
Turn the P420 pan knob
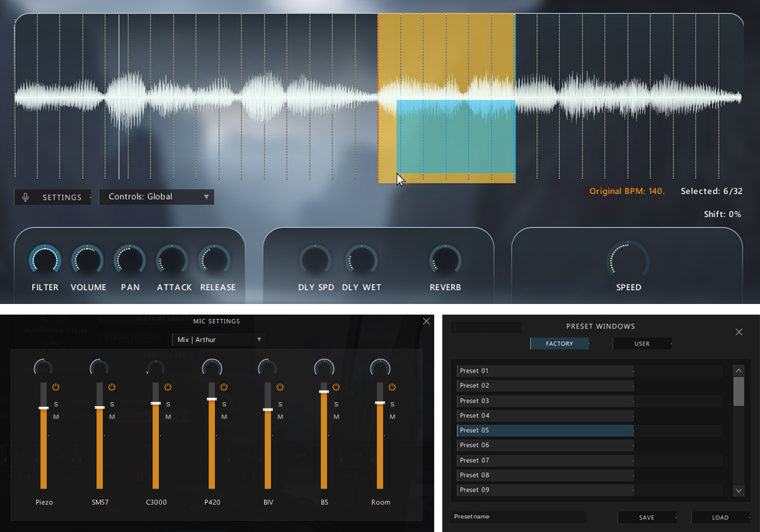click(212, 368)
